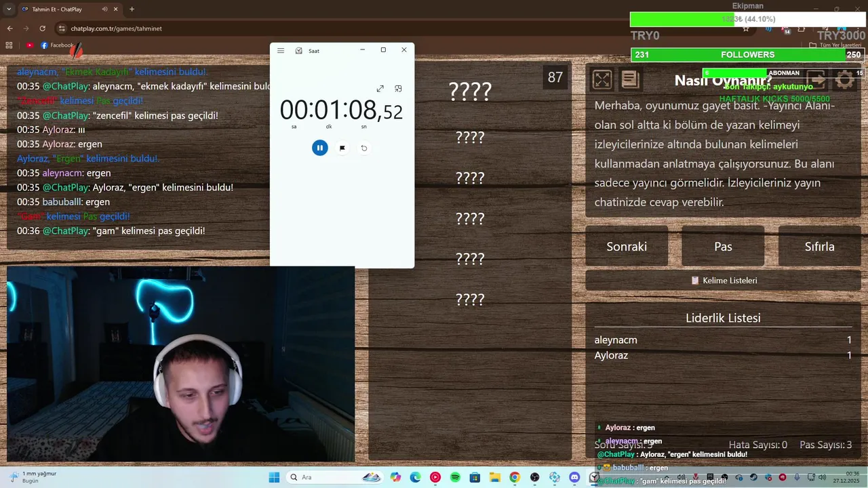Open Discord from the taskbar
This screenshot has height=488, width=868.
click(x=575, y=477)
